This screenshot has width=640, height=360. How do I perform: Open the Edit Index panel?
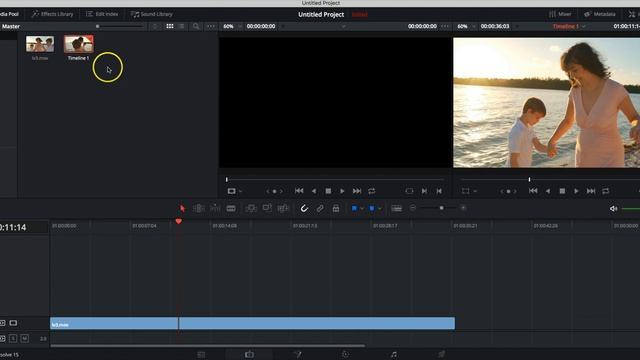point(102,14)
